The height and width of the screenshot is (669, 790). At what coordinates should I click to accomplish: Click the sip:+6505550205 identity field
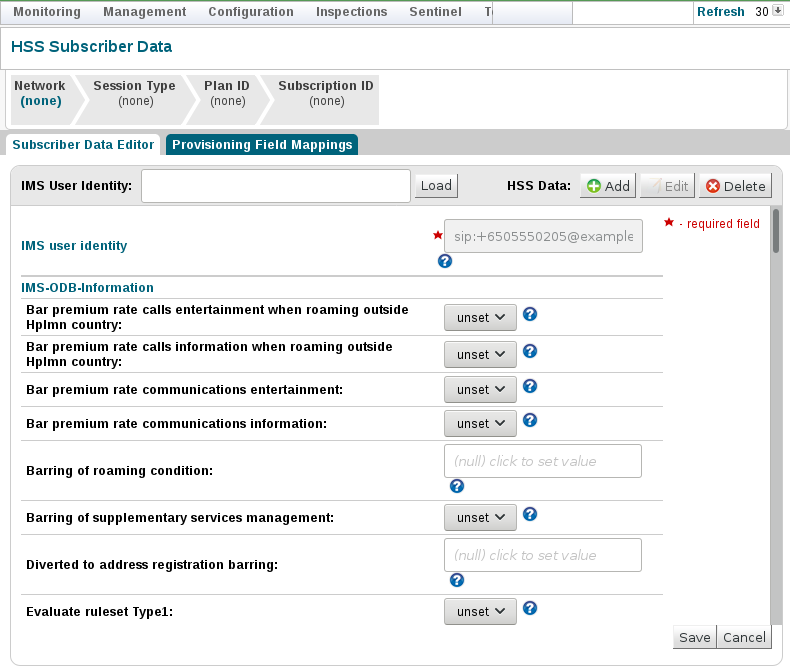(x=543, y=236)
